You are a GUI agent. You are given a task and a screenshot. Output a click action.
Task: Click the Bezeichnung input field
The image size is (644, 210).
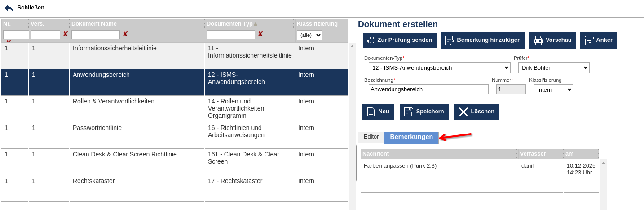coord(428,89)
